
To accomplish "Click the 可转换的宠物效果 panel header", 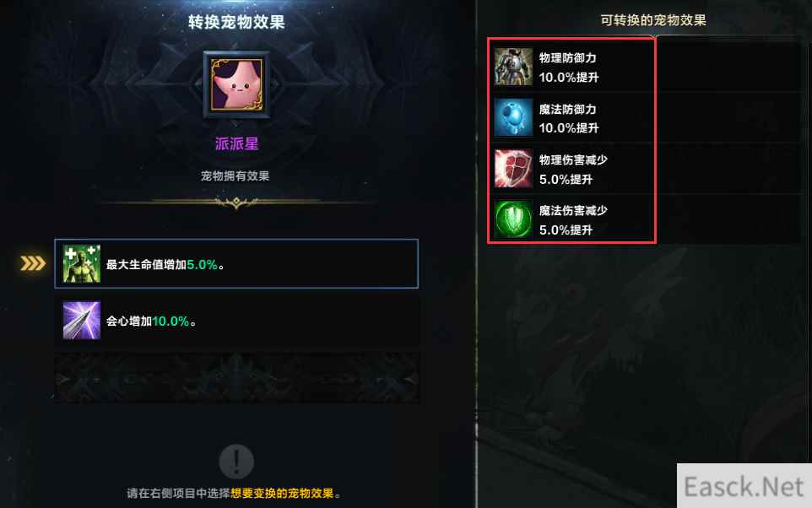I will pos(653,20).
